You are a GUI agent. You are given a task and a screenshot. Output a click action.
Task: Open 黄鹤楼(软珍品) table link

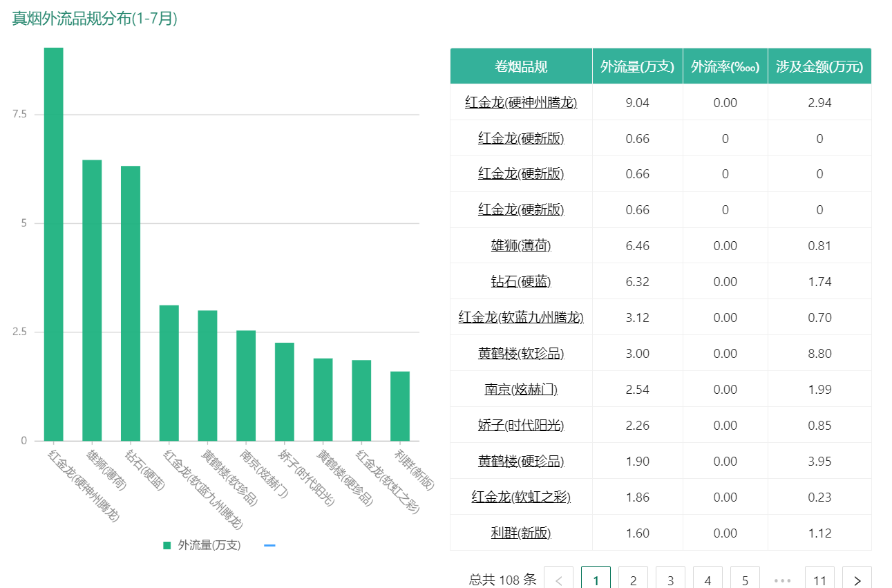click(521, 353)
